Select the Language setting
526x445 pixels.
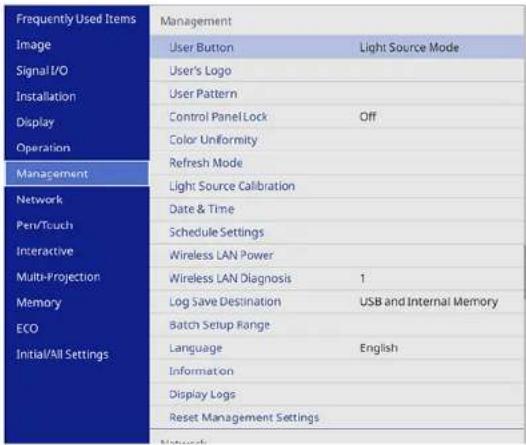[x=337, y=348]
